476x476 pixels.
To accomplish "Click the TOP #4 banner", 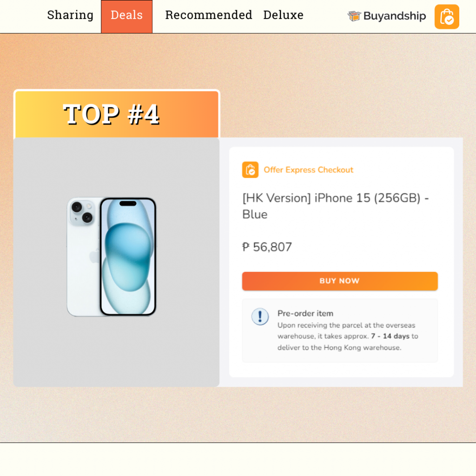I will (x=117, y=114).
